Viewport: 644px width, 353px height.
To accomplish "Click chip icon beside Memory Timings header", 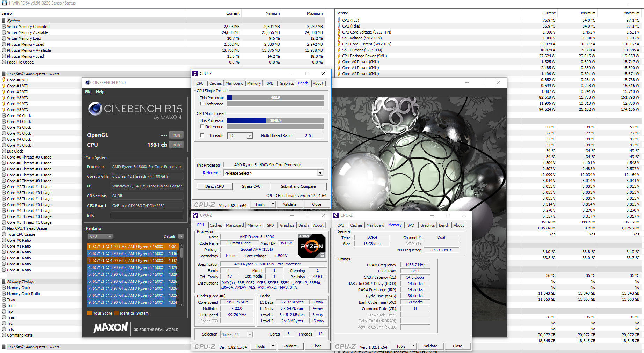I will pyautogui.click(x=4, y=282).
